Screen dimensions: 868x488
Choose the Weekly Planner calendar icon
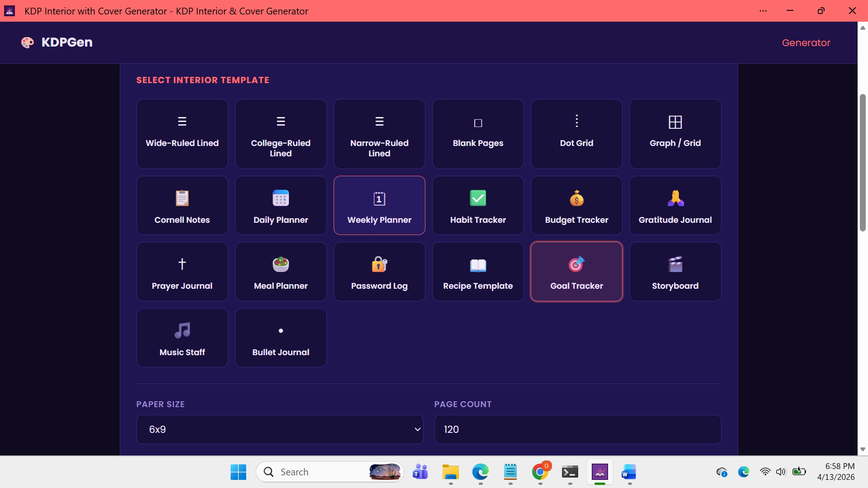pyautogui.click(x=379, y=198)
